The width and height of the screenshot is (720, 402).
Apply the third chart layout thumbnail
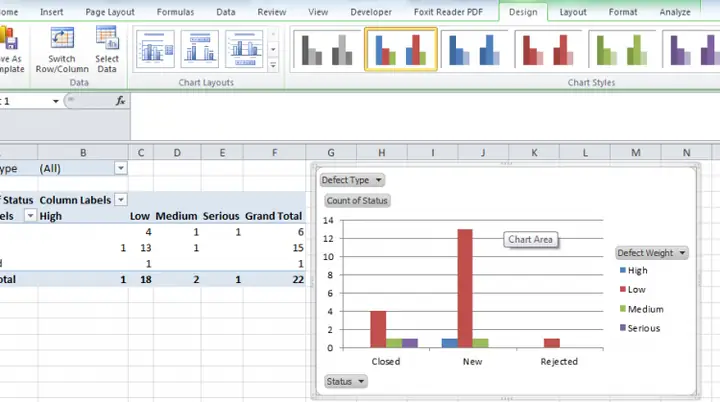244,49
